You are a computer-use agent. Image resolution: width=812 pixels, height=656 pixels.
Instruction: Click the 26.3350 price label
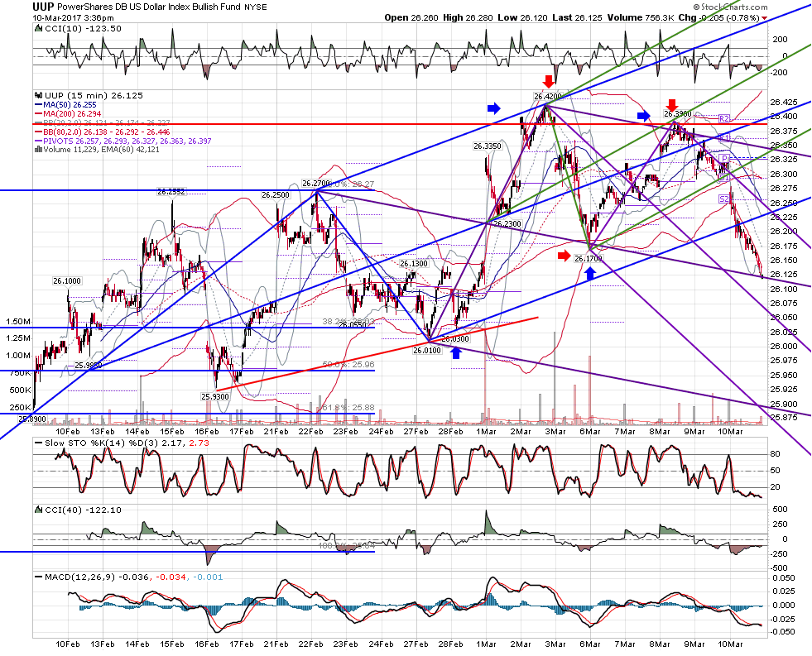(488, 146)
